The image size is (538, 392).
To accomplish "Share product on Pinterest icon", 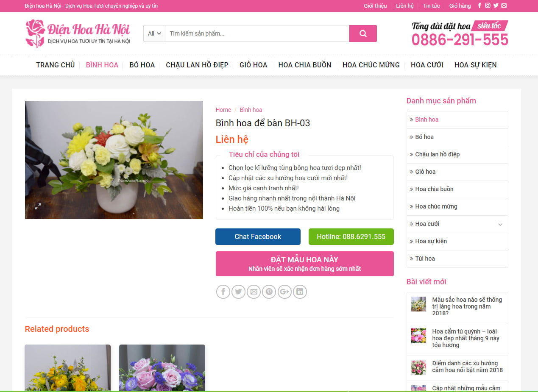I will point(269,292).
